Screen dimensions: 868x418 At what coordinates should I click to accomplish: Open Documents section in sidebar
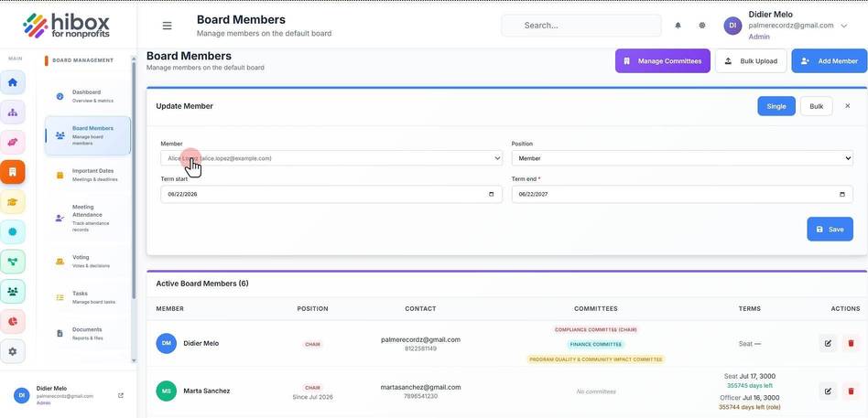[88, 334]
